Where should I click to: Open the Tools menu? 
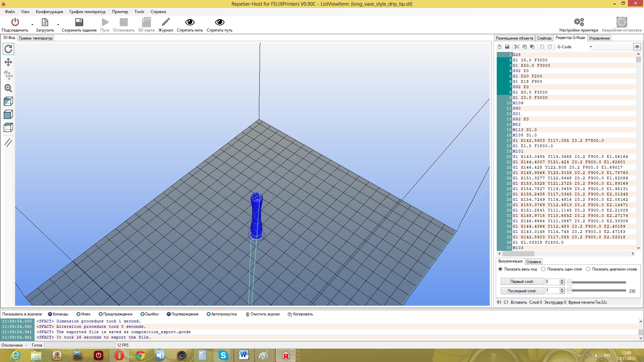click(139, 12)
